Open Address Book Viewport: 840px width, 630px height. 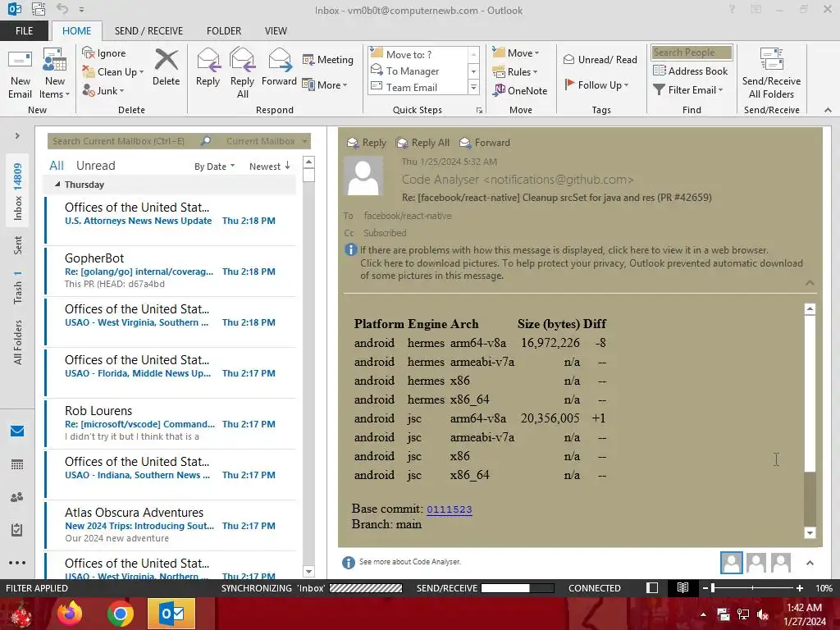point(690,71)
